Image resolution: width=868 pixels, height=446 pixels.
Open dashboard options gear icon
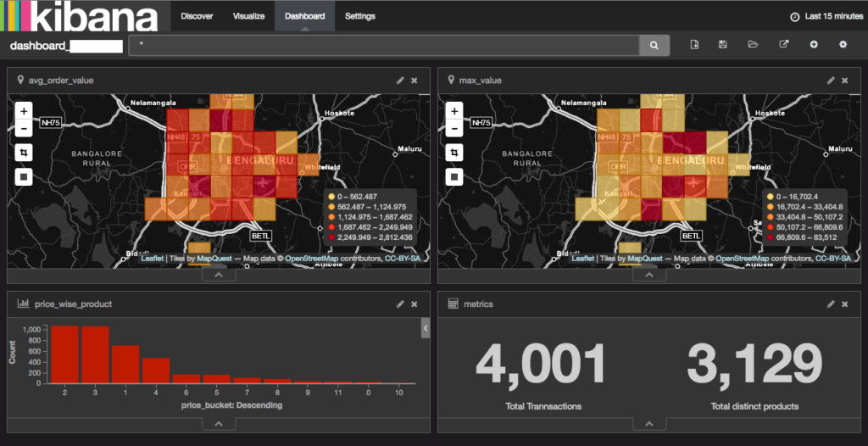point(843,44)
